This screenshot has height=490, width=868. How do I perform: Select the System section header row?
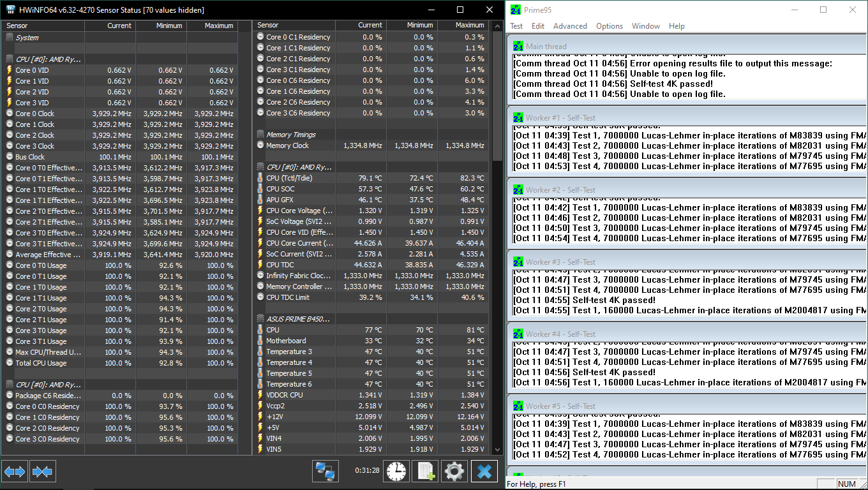tap(120, 38)
